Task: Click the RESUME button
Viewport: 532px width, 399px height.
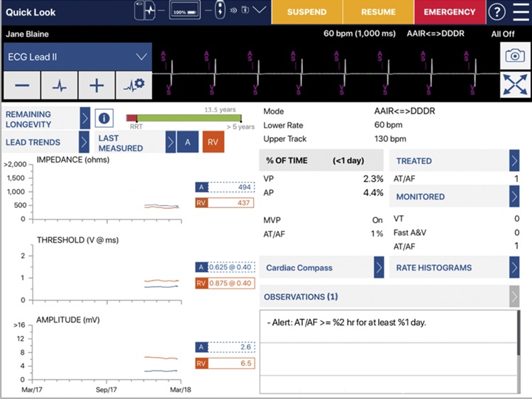Action: [378, 12]
